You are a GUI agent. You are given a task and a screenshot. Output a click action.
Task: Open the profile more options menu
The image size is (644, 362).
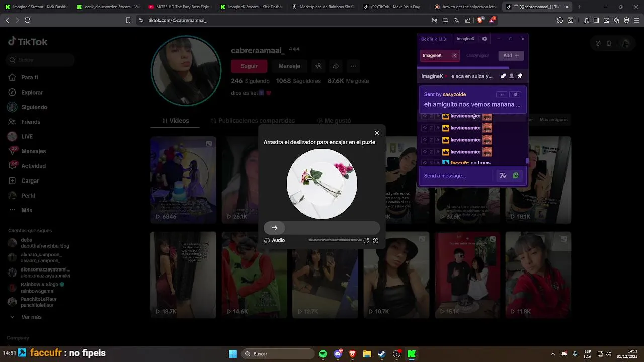pos(353,66)
